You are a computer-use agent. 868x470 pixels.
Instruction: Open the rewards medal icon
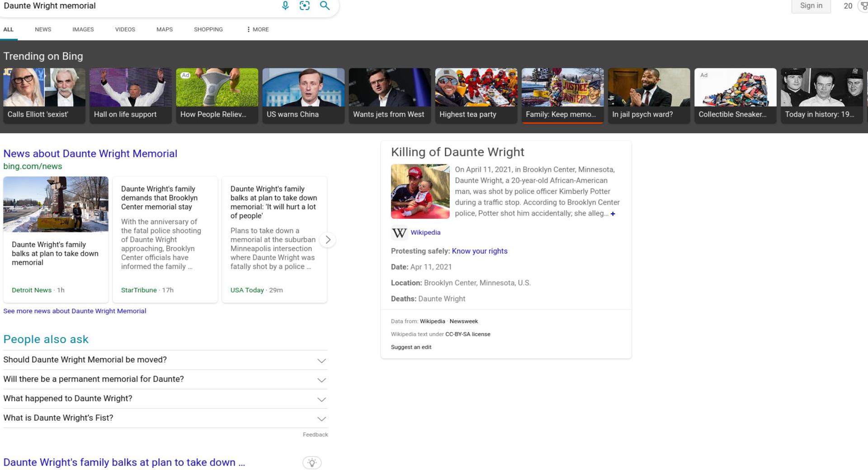863,6
